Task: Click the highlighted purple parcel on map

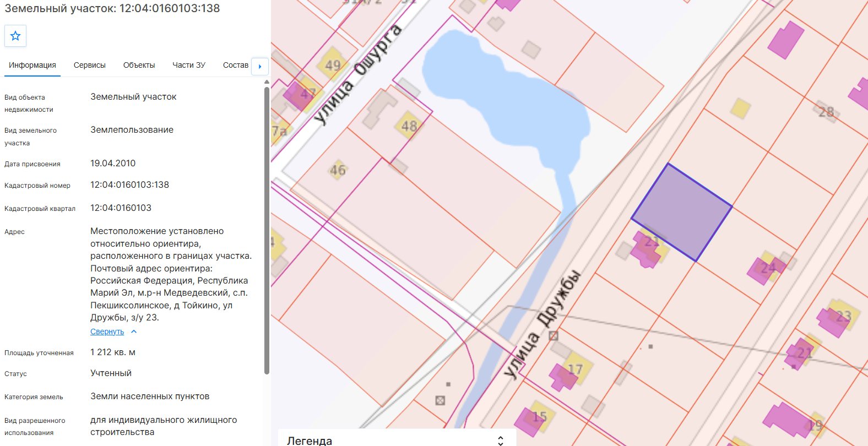Action: [682, 212]
